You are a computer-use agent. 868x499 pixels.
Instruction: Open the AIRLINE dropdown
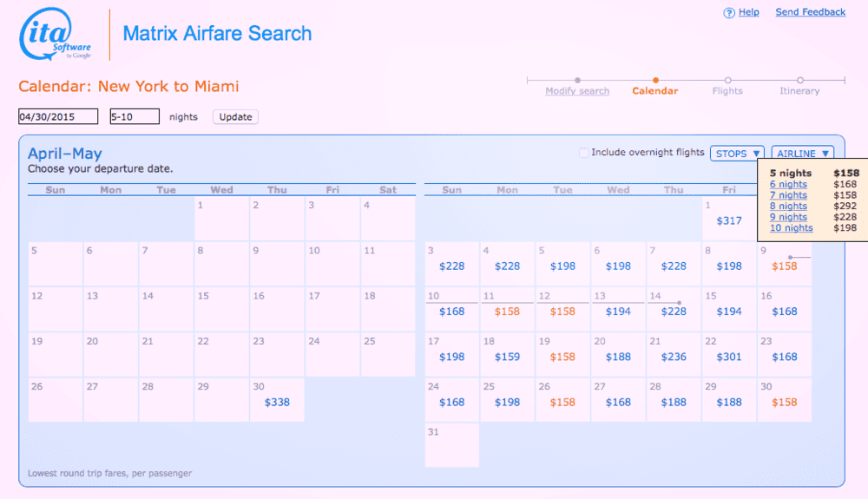(802, 154)
